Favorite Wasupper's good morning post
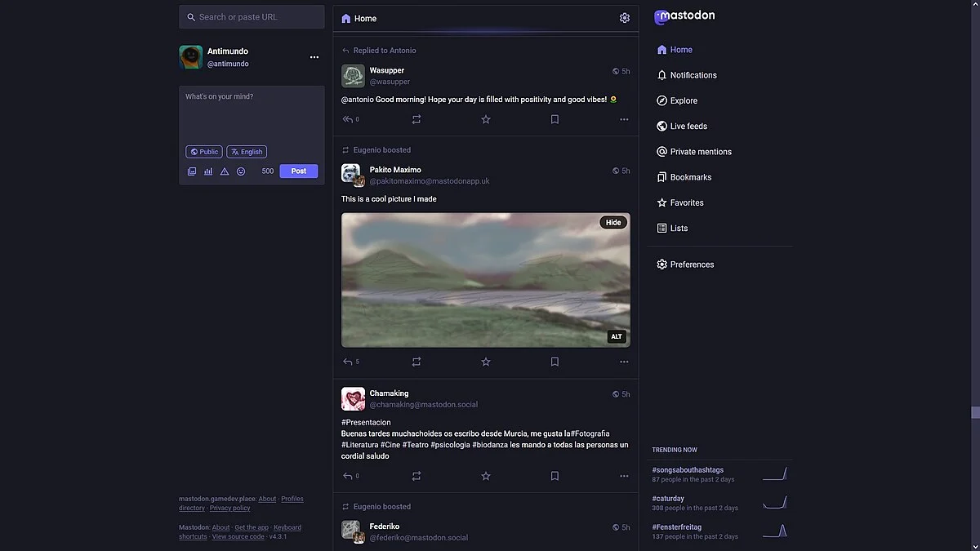 click(486, 119)
